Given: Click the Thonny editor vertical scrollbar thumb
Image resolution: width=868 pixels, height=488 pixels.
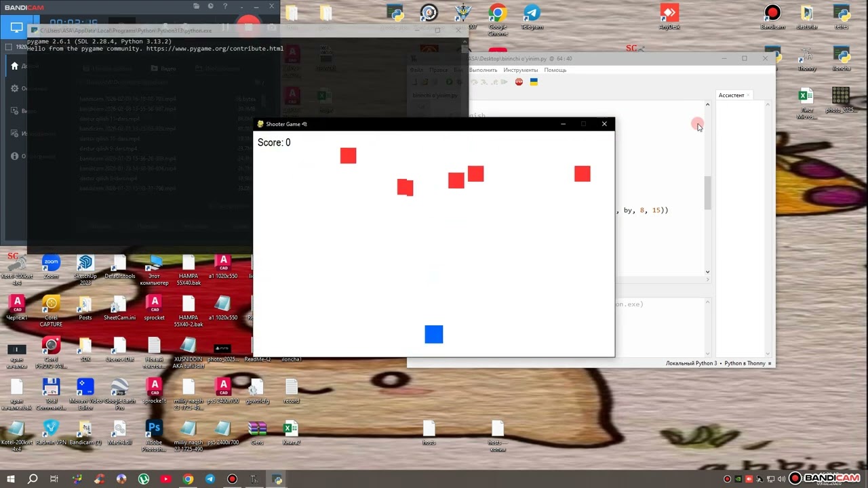Looking at the screenshot, I should point(707,193).
